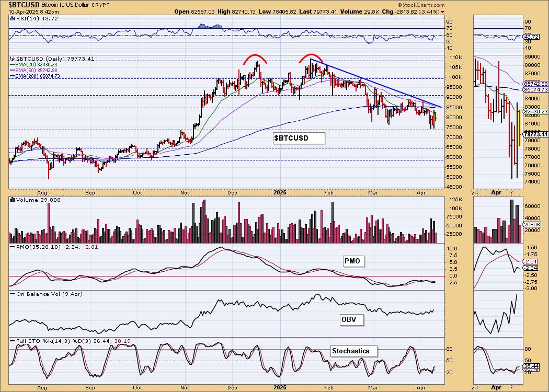Click the candlestick icon before $BTCUSD (Daily)
Image resolution: width=549 pixels, height=392 pixels.
[x=12, y=59]
